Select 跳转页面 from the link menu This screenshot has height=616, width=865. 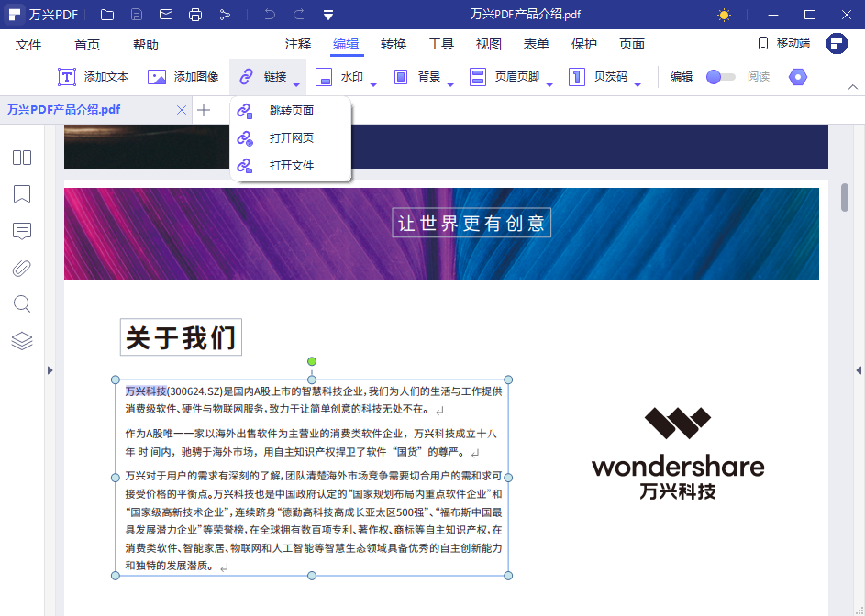point(291,111)
